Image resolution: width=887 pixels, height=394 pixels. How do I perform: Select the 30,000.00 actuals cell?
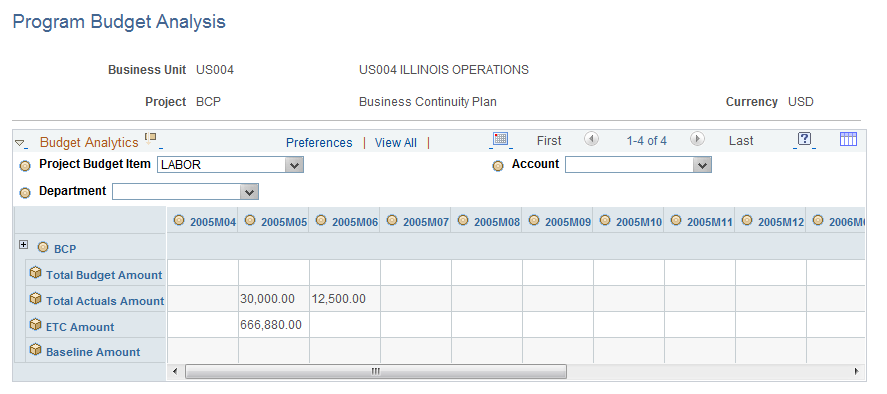274,298
